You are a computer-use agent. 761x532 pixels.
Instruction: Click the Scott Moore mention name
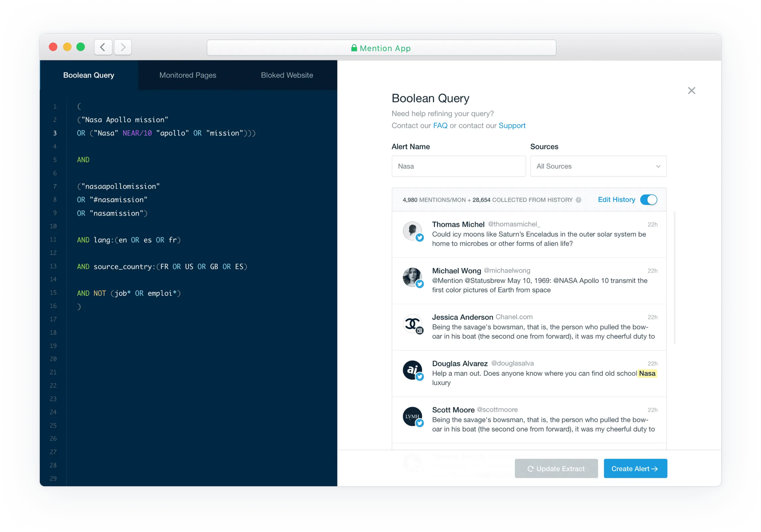point(453,410)
